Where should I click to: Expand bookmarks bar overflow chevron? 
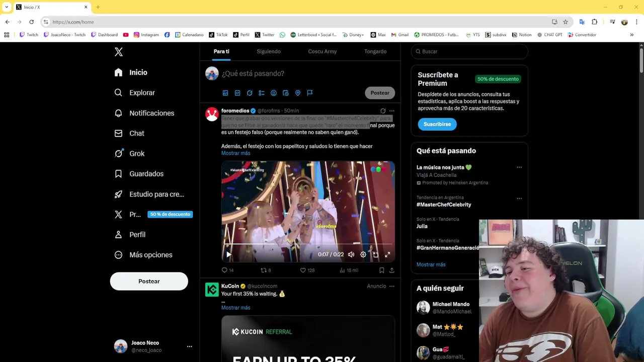point(632,35)
